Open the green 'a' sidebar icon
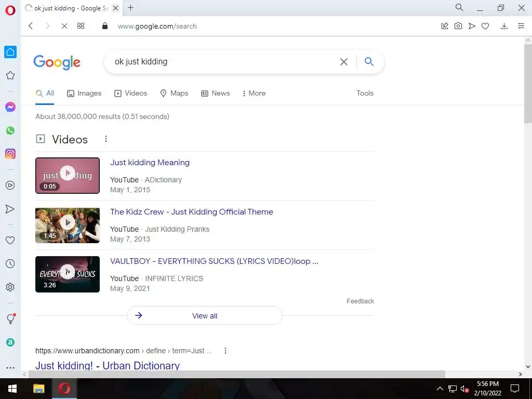 (10, 342)
